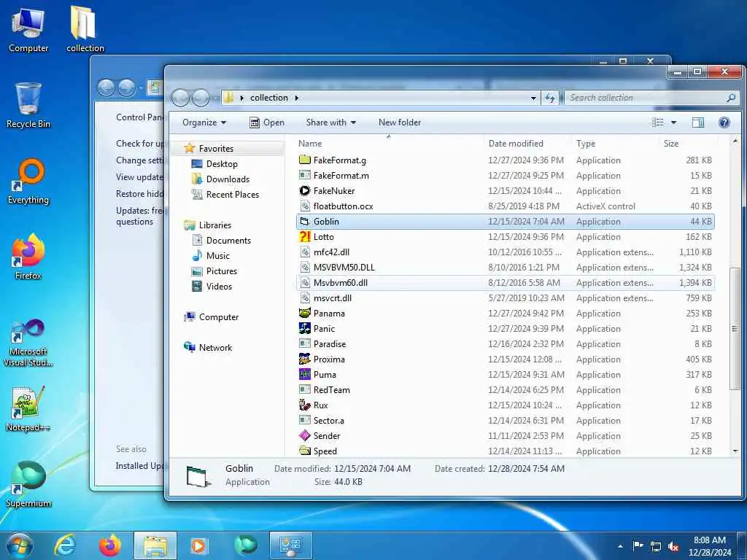Click Check for updates in background window
This screenshot has width=747, height=560.
pyautogui.click(x=139, y=144)
